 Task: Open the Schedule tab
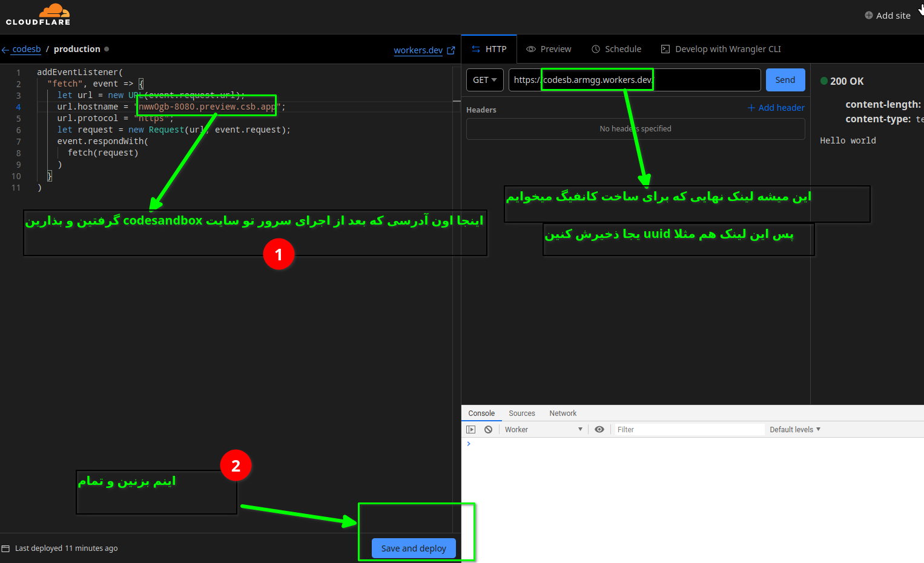pyautogui.click(x=616, y=49)
